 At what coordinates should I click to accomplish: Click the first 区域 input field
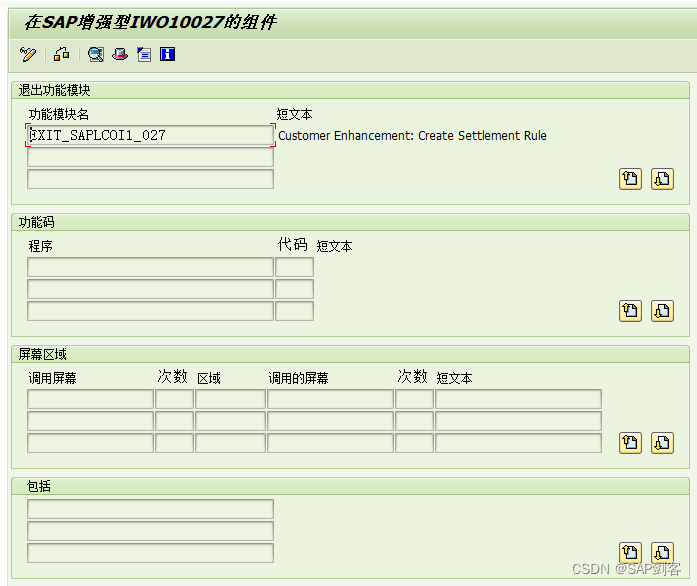pos(230,399)
